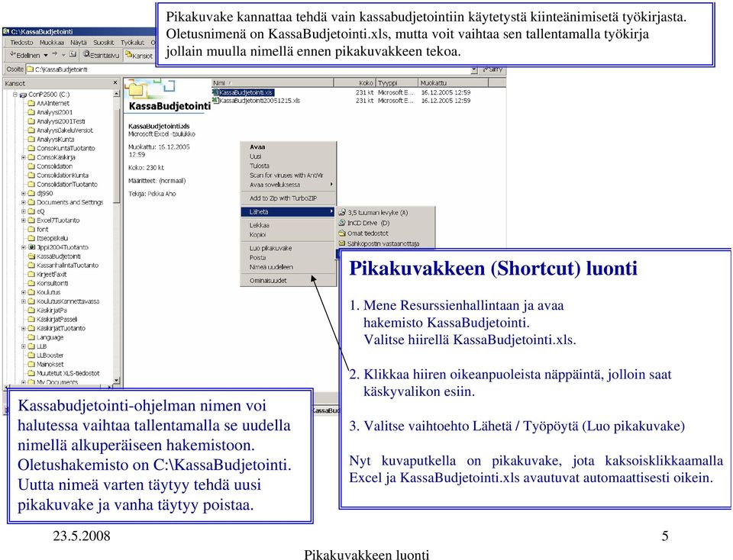Toggle the Kansiot folders pane button
Viewport: 733px width, 560px height.
coord(139,55)
